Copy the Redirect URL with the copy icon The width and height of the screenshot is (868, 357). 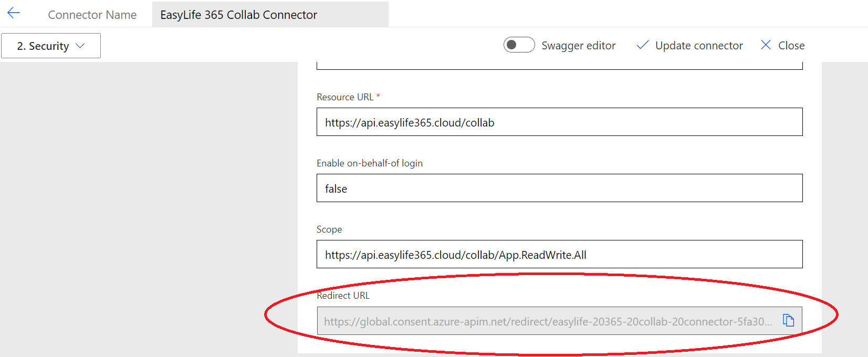coord(788,320)
